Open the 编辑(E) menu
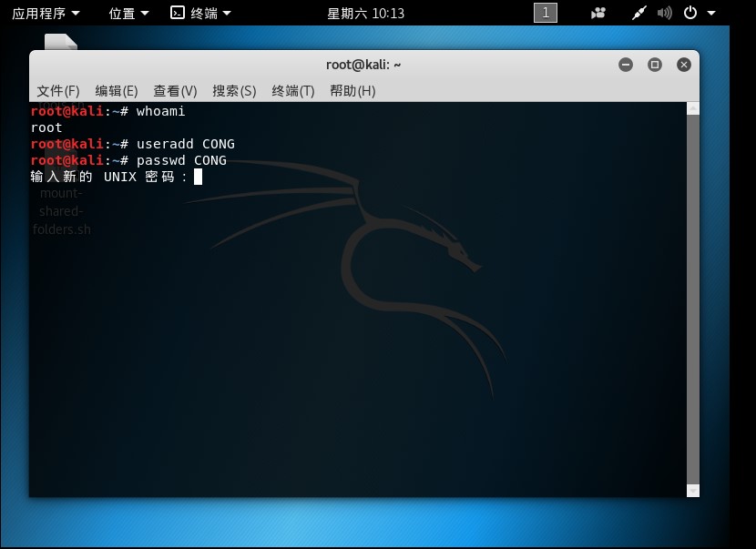 (x=117, y=91)
